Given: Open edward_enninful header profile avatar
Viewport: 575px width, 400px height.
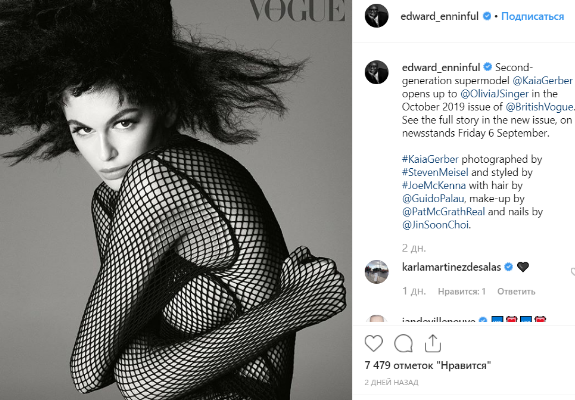Looking at the screenshot, I should pyautogui.click(x=377, y=16).
